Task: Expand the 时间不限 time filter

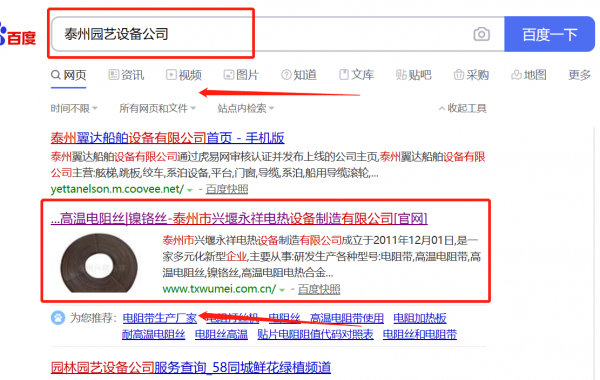Action: pyautogui.click(x=74, y=108)
